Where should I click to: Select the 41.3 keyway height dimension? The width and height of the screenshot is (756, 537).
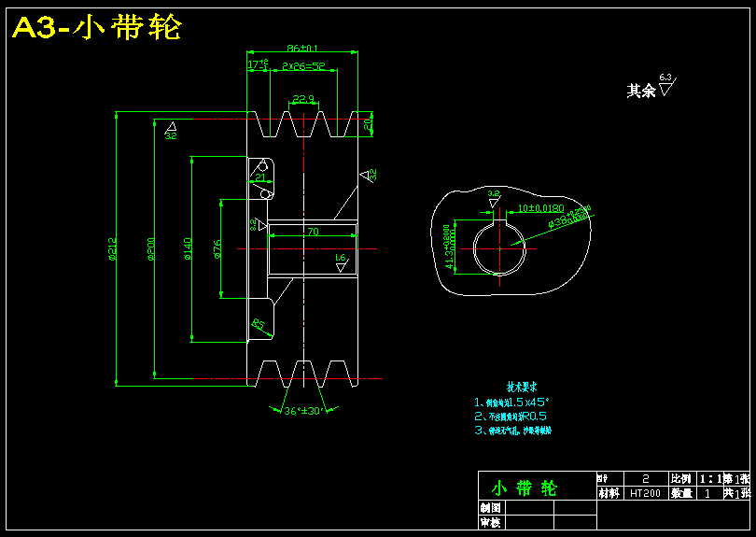pyautogui.click(x=449, y=247)
